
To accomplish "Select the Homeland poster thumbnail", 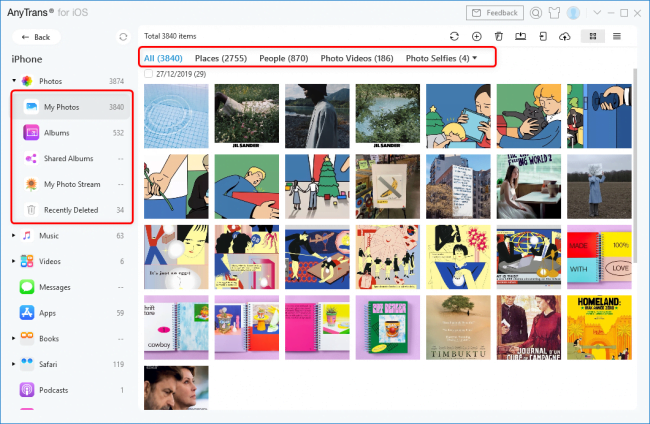I will tap(599, 326).
